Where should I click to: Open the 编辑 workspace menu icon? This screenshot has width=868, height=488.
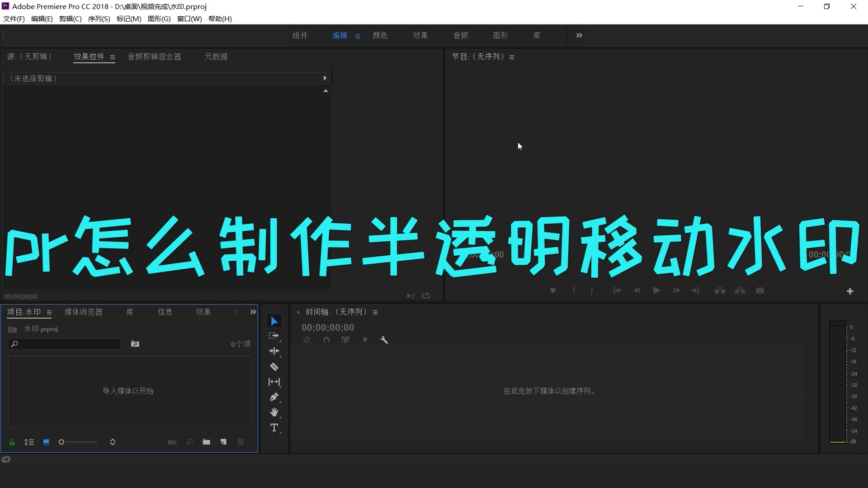pyautogui.click(x=358, y=36)
